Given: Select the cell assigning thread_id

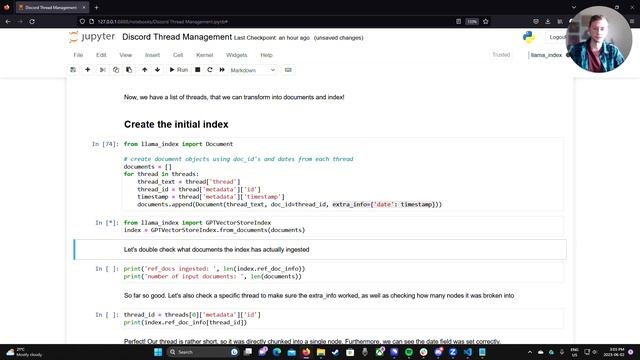Looking at the screenshot, I should click(x=343, y=318).
